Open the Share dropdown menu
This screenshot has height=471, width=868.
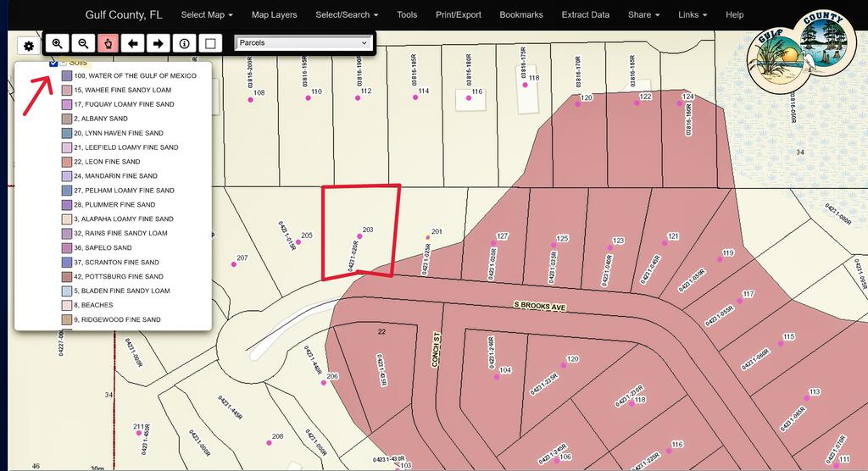pos(644,15)
